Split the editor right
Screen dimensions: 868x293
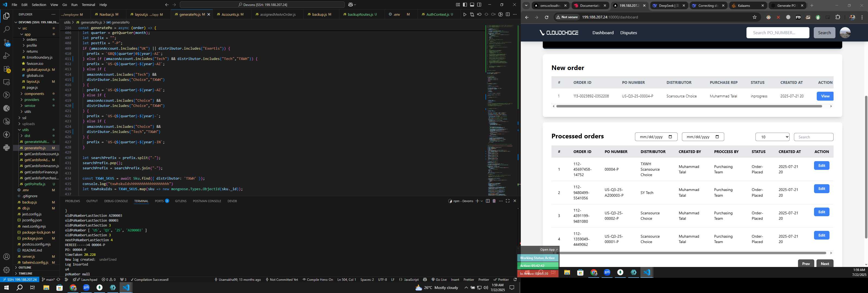click(x=508, y=14)
